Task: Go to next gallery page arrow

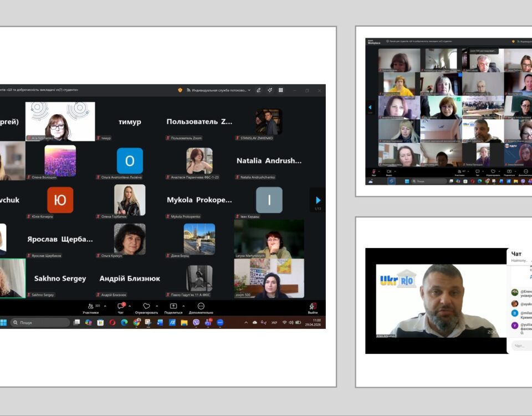Action: pyautogui.click(x=318, y=200)
